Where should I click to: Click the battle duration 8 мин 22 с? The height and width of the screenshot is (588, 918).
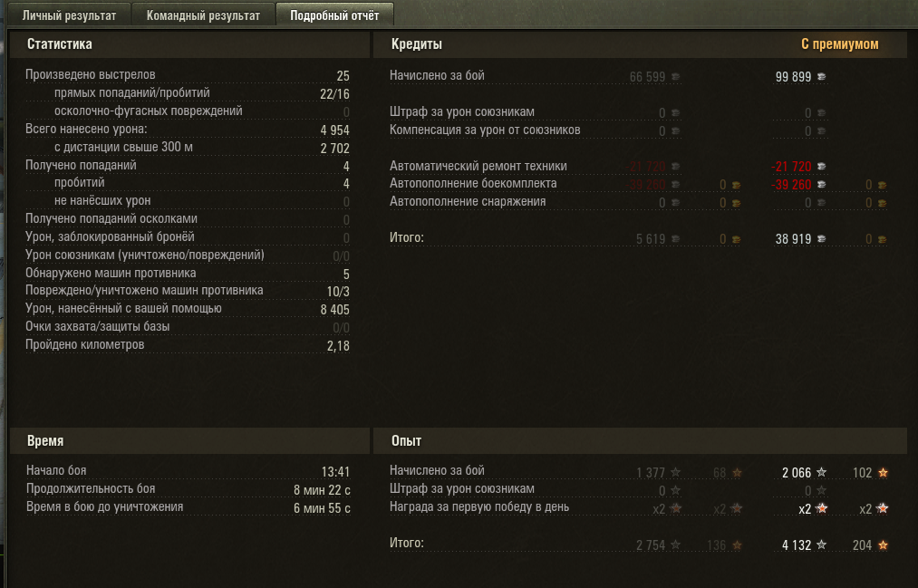click(x=322, y=490)
